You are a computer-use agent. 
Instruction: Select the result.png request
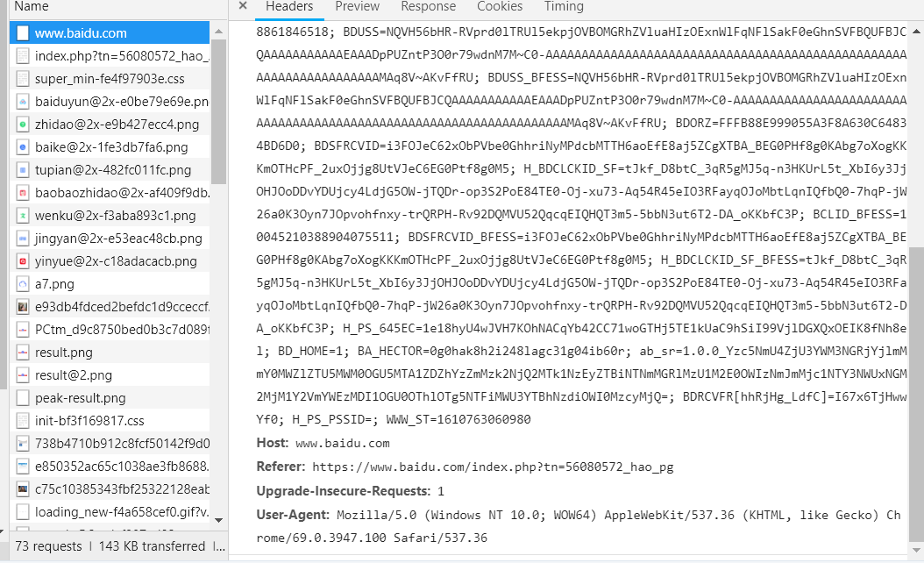[110, 352]
